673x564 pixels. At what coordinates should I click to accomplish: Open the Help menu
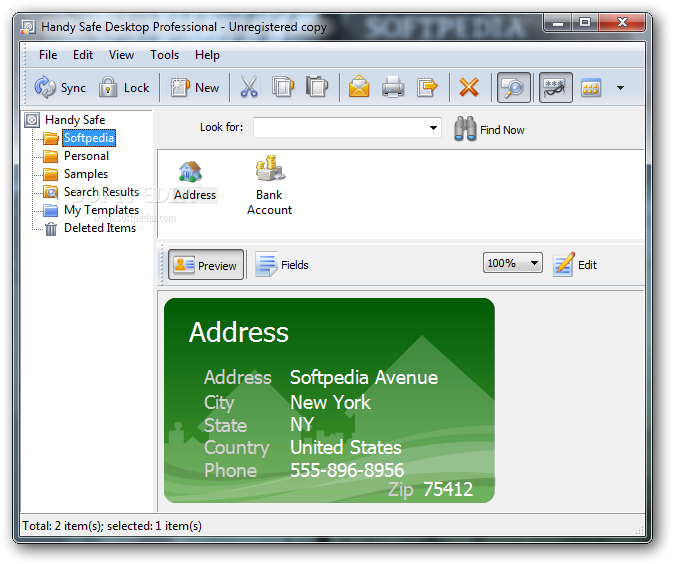[x=207, y=55]
